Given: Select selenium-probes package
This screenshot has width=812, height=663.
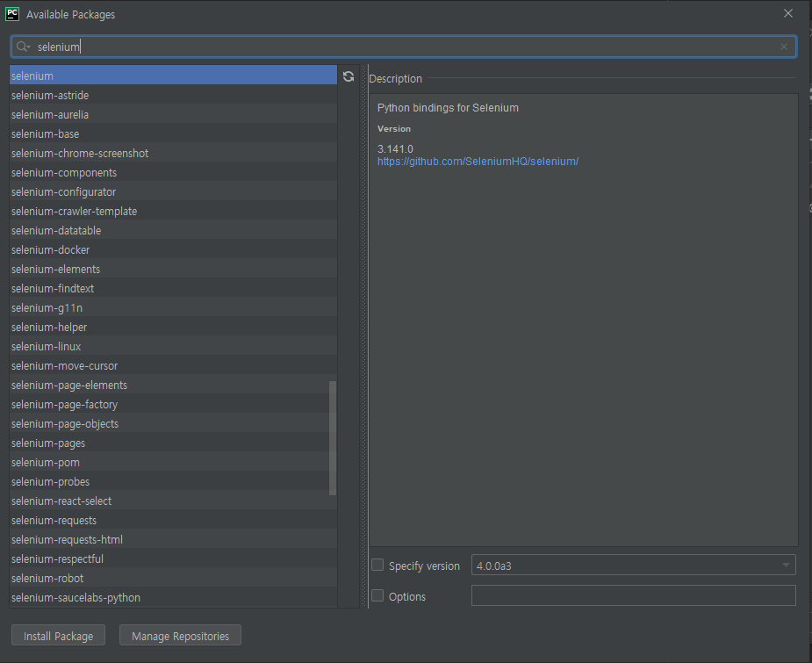Looking at the screenshot, I should (173, 482).
